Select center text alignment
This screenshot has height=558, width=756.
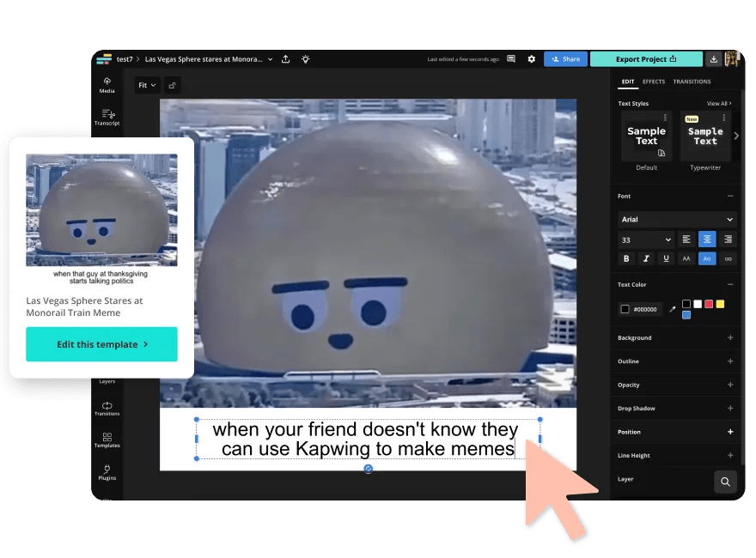click(707, 239)
